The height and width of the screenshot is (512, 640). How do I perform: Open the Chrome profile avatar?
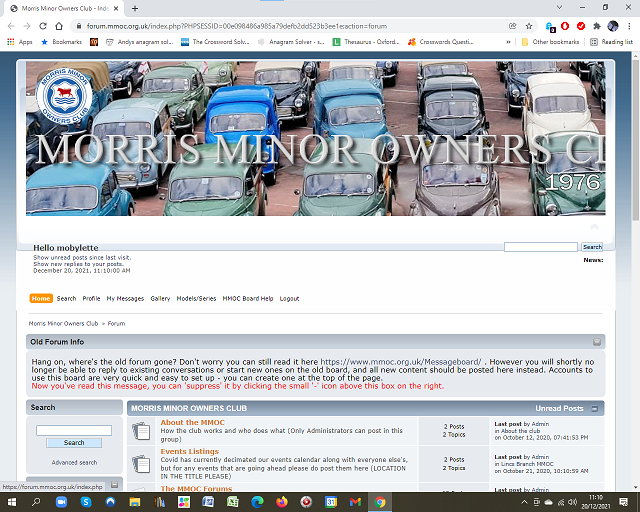point(613,26)
